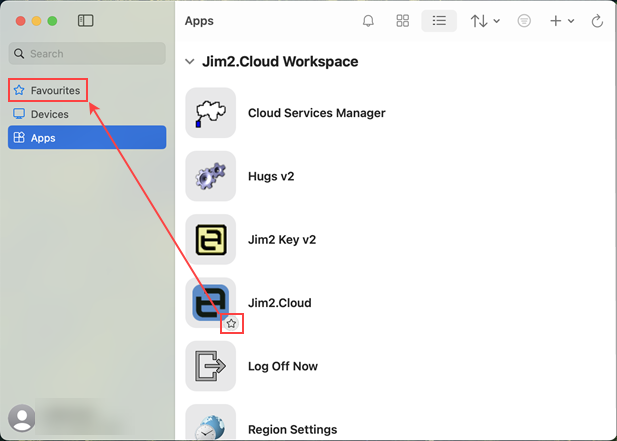
Task: Launch Cloud Services Manager icon
Action: (211, 113)
